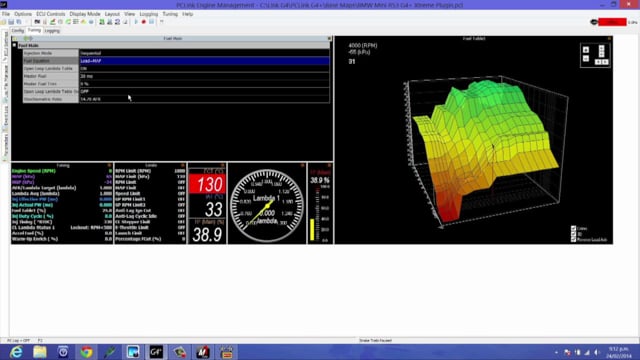Click the Engine Speed (RPM) row in Tuning

click(62, 171)
